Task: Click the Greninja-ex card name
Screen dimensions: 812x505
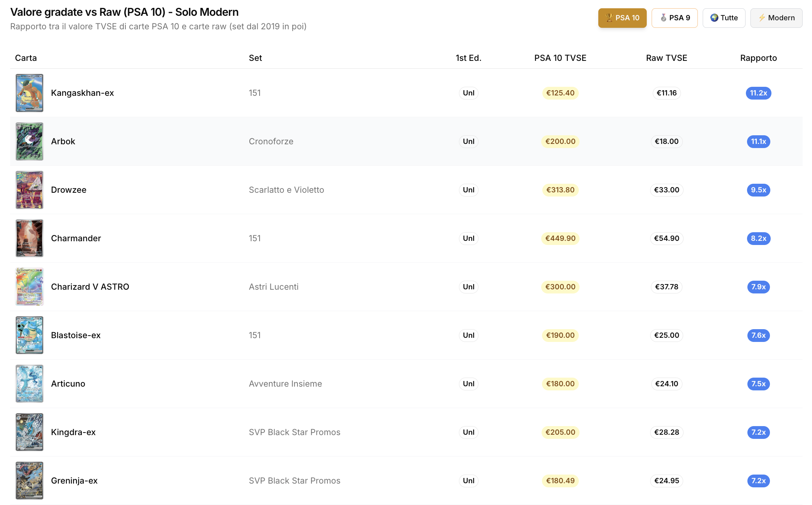Action: pos(74,481)
